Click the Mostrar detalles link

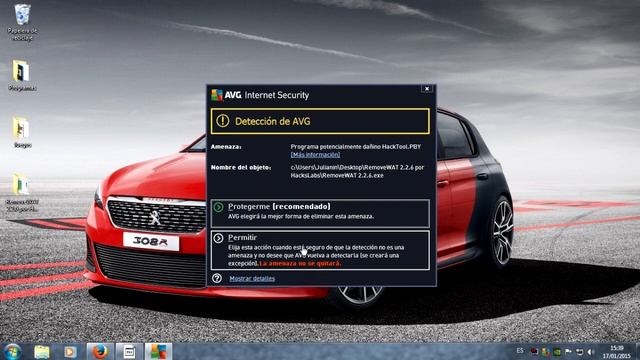(252, 278)
